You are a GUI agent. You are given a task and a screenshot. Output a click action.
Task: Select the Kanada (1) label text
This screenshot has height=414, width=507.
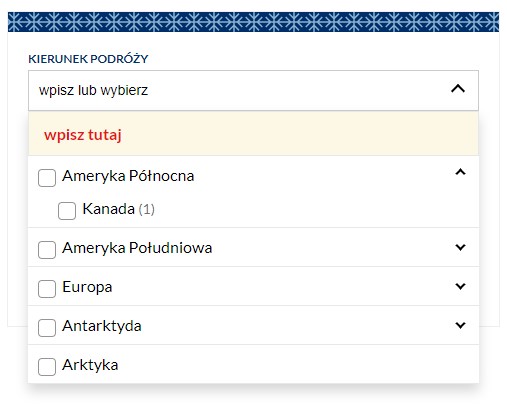click(118, 209)
